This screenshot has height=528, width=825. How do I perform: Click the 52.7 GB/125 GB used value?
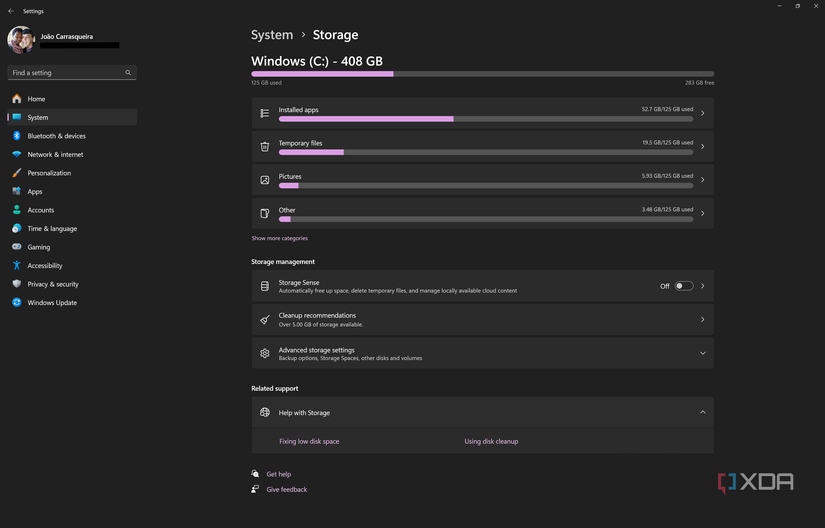(x=667, y=109)
